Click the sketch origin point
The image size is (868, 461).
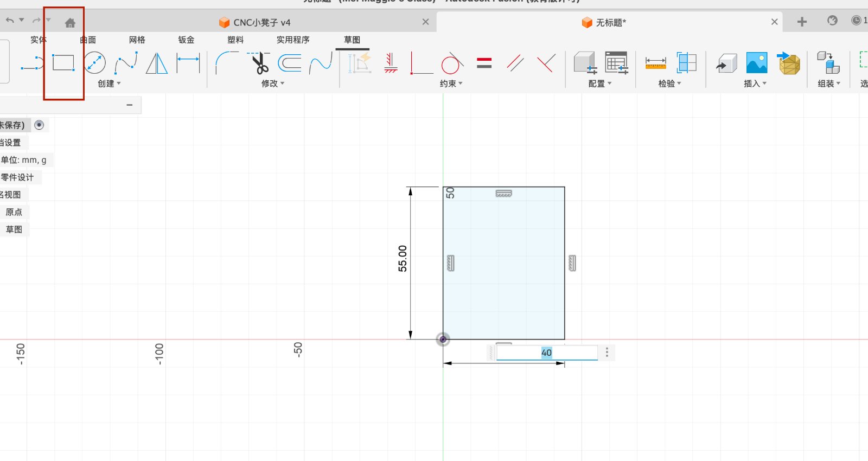(x=443, y=340)
